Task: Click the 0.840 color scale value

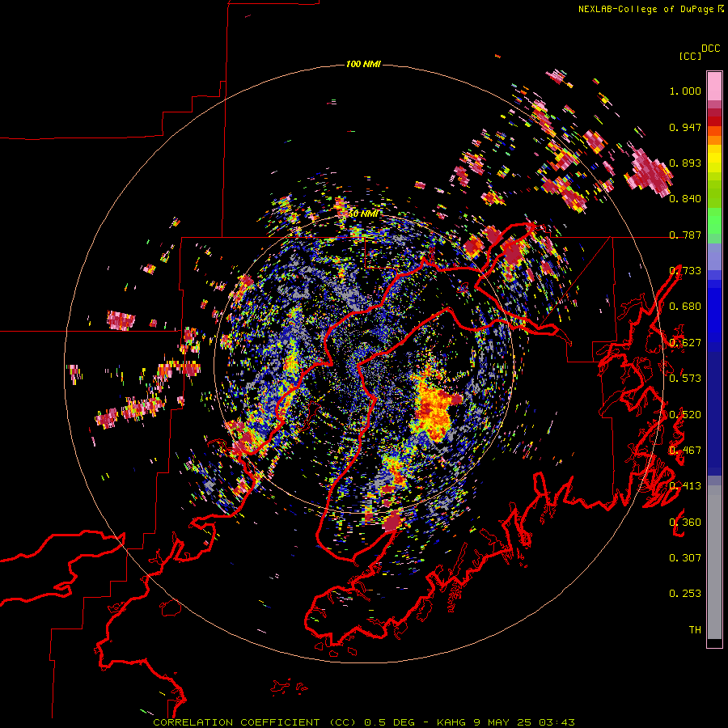Action: click(x=685, y=199)
